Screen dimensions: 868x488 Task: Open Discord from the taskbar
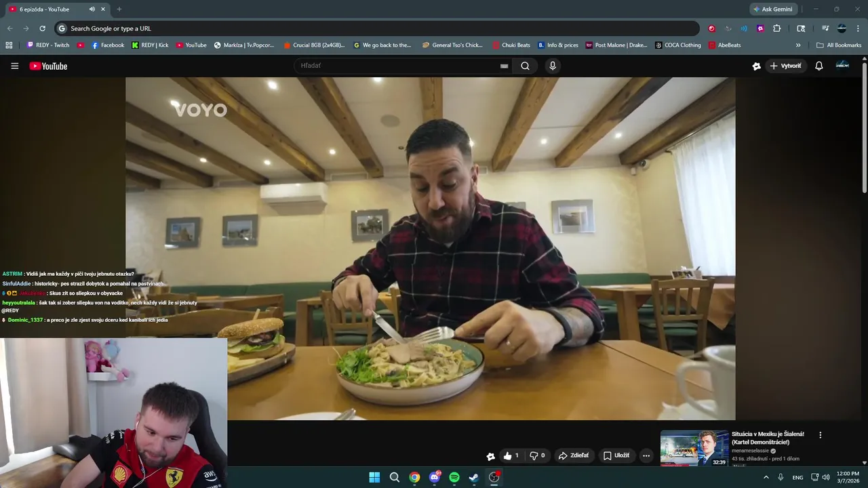(434, 477)
